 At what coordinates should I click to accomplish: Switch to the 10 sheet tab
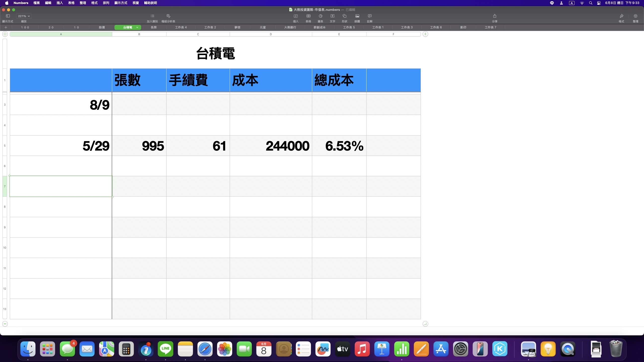pyautogui.click(x=76, y=27)
